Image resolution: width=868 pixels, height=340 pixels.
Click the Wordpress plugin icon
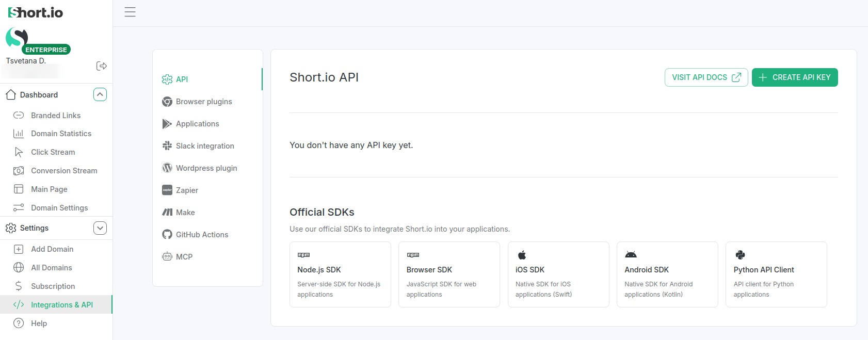click(x=167, y=168)
